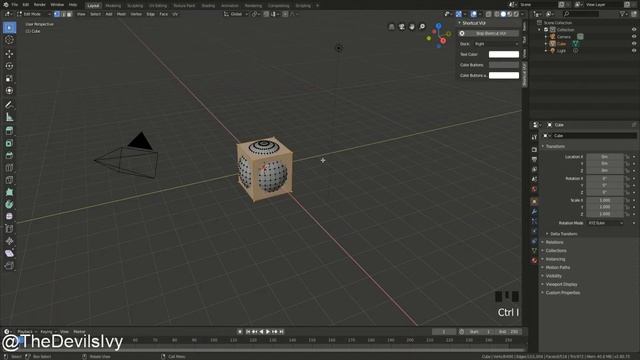The height and width of the screenshot is (360, 640).
Task: Open the Edit Mode dropdown
Action: pos(33,14)
